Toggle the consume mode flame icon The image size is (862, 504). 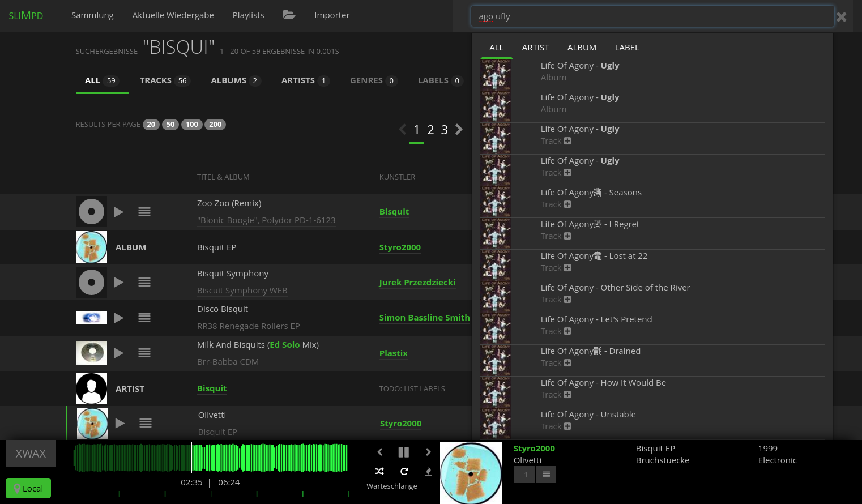pos(428,471)
